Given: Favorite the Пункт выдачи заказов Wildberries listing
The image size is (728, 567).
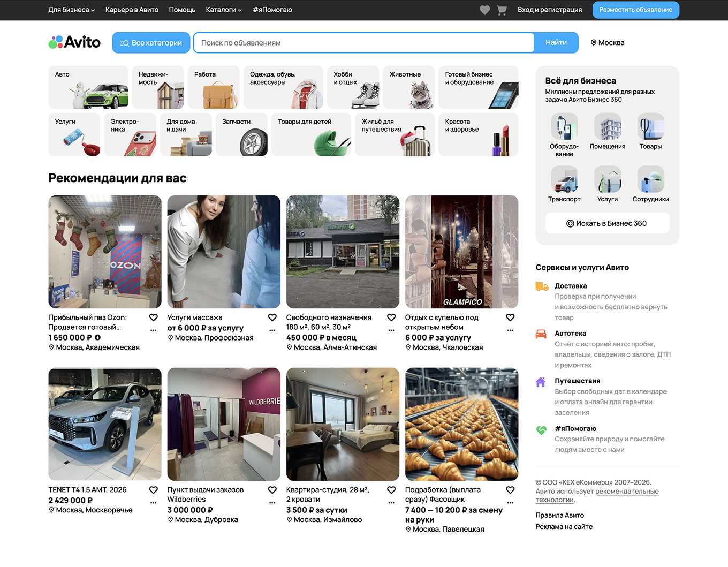Looking at the screenshot, I should click(272, 490).
